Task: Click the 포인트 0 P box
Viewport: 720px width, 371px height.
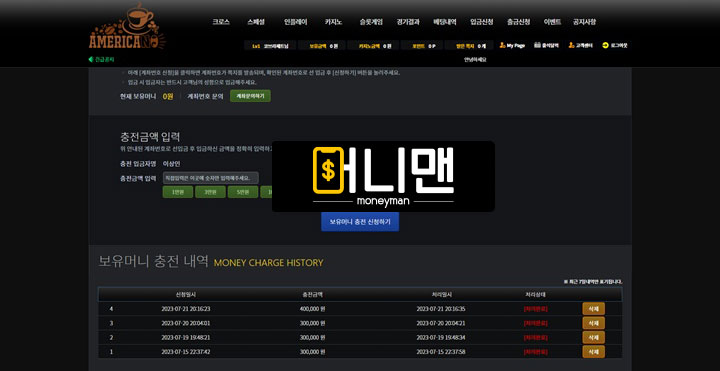Action: click(x=422, y=45)
